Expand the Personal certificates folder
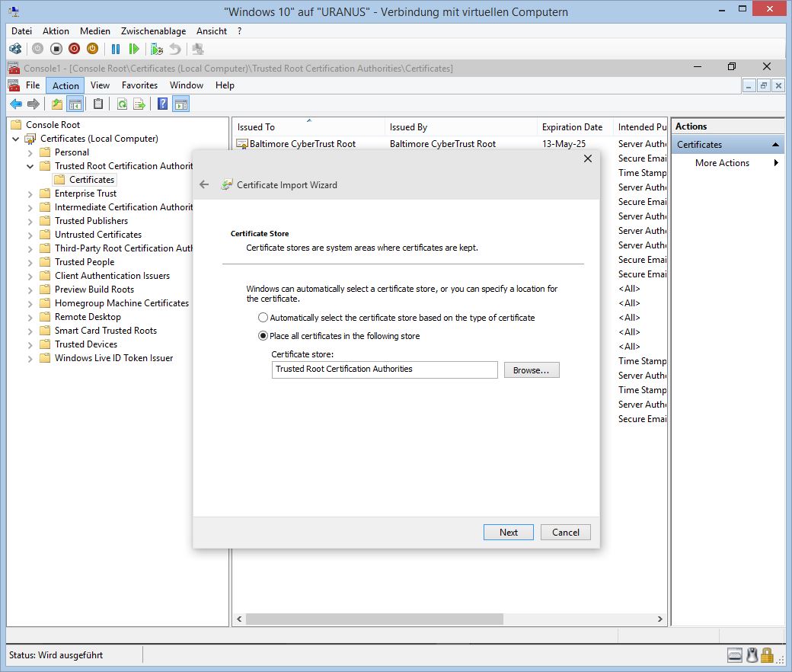792x672 pixels. 30,152
